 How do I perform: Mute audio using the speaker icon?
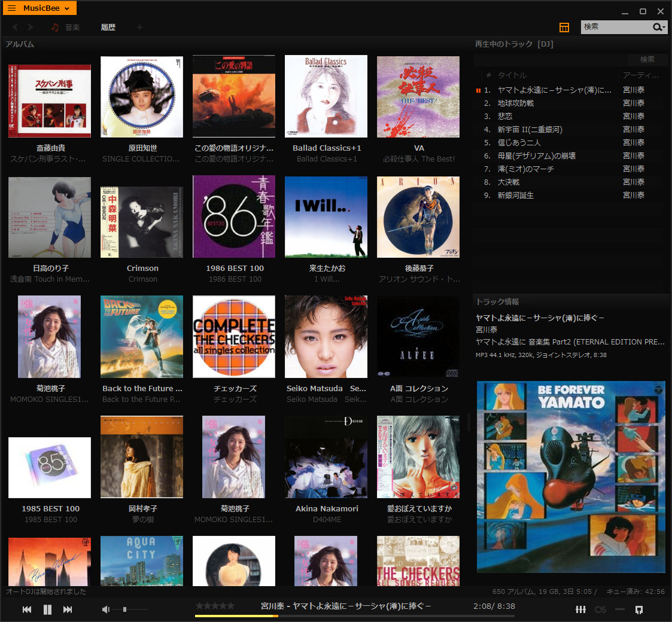(x=105, y=609)
